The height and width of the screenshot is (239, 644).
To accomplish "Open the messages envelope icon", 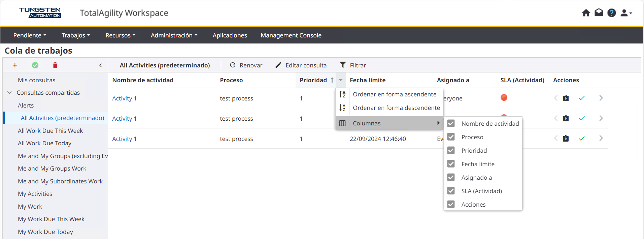I will click(599, 13).
